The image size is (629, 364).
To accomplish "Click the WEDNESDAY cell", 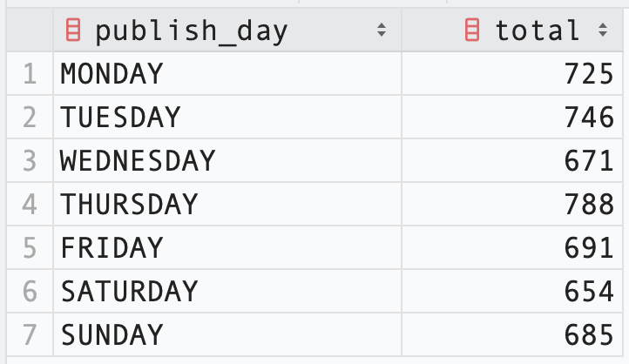I will click(x=227, y=161).
